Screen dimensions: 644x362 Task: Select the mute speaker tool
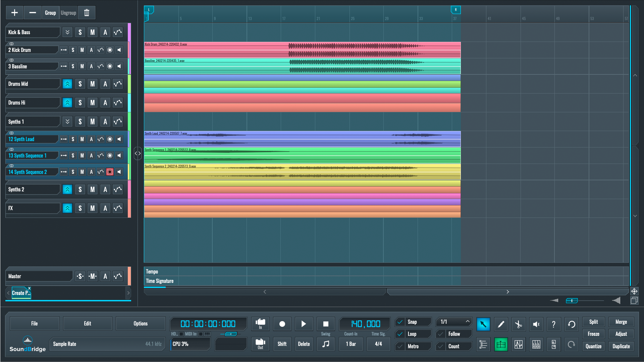[x=536, y=324]
